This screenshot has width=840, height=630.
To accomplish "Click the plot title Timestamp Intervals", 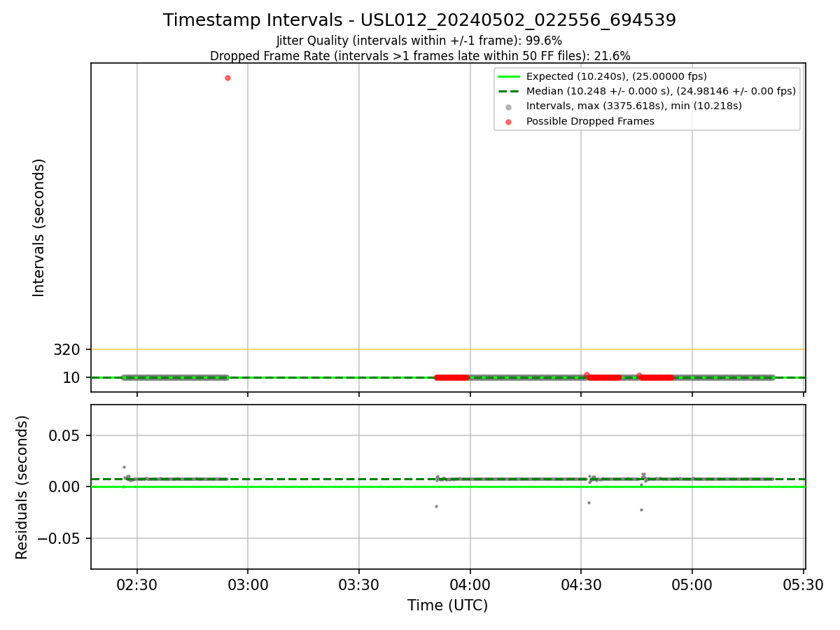I will [419, 20].
